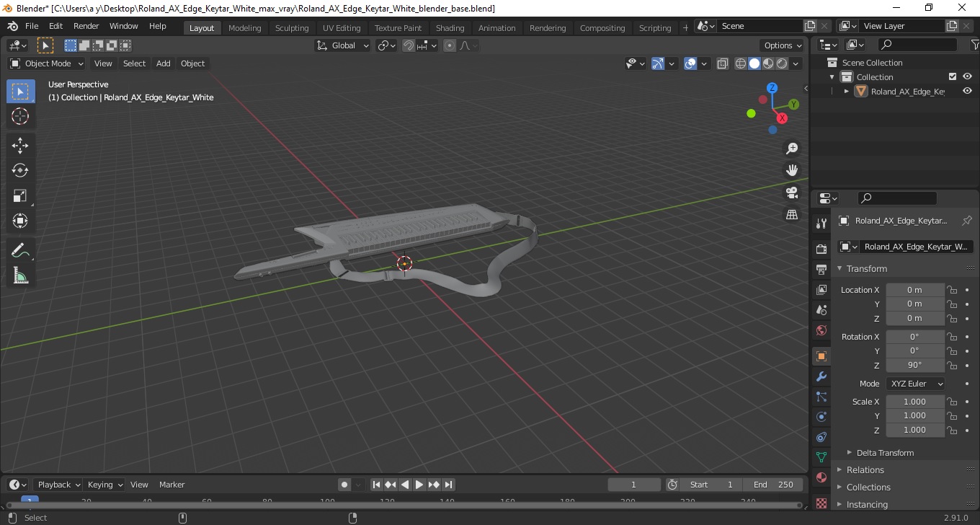Toggle proportional editing button

click(450, 45)
